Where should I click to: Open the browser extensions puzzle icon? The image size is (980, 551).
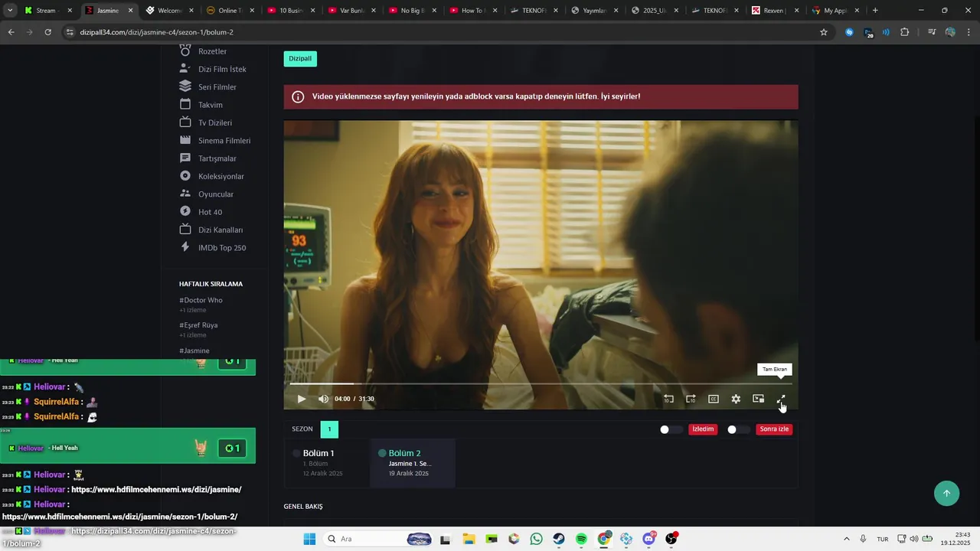tap(905, 32)
